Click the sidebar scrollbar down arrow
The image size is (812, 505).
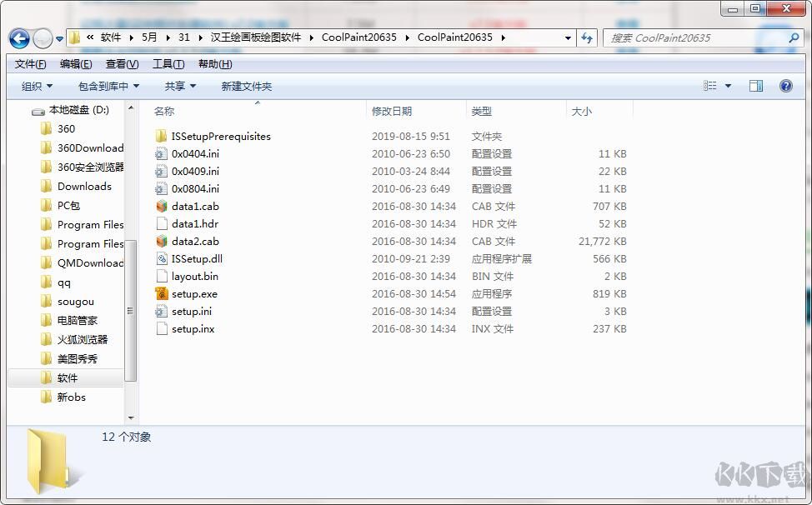(131, 417)
